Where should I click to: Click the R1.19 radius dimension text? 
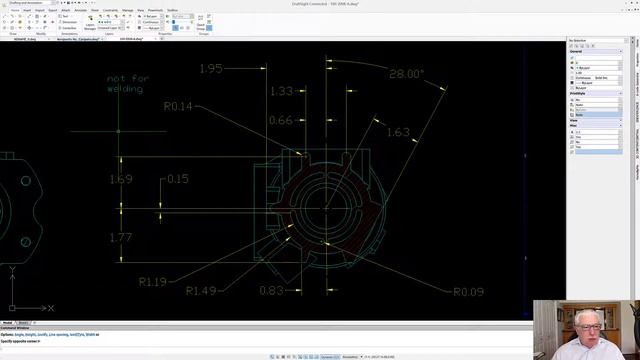(x=153, y=282)
